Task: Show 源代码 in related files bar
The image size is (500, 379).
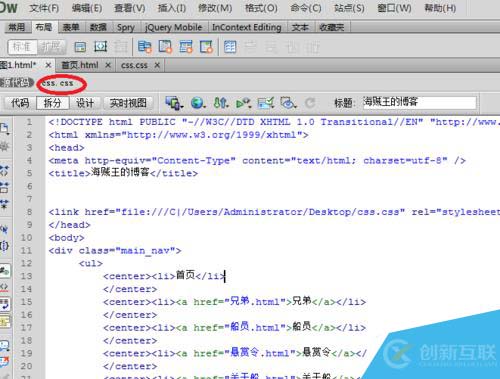Action: point(15,83)
